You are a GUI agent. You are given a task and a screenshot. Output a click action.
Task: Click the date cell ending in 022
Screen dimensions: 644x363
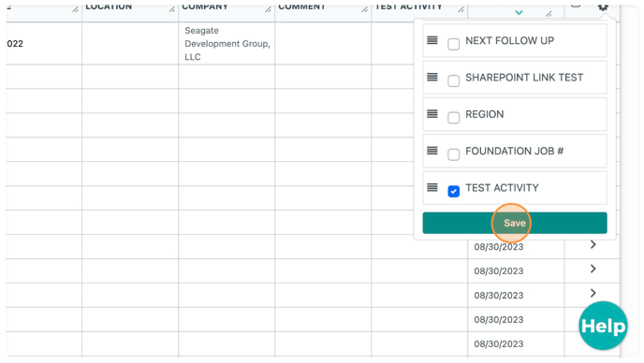point(44,44)
